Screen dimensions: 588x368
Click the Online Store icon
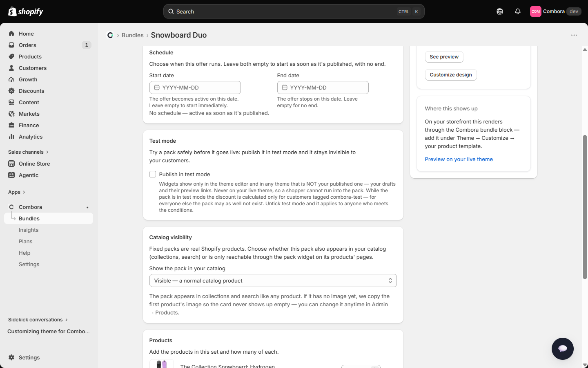(x=11, y=164)
